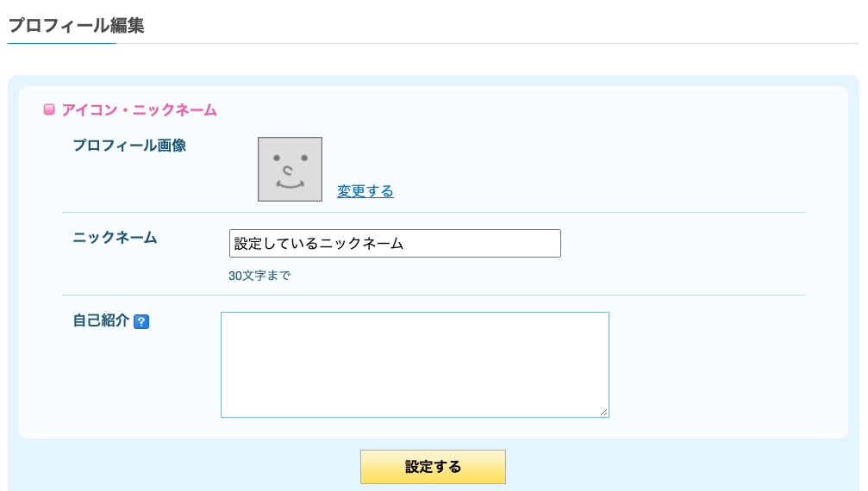
Task: Click empty space right of nickname field
Action: [681, 243]
